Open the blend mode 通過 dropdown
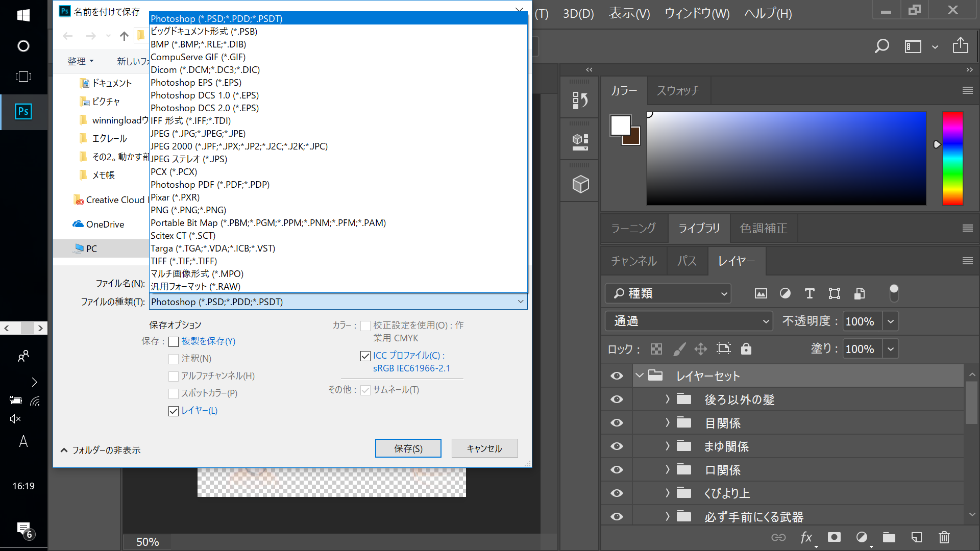 pyautogui.click(x=689, y=321)
